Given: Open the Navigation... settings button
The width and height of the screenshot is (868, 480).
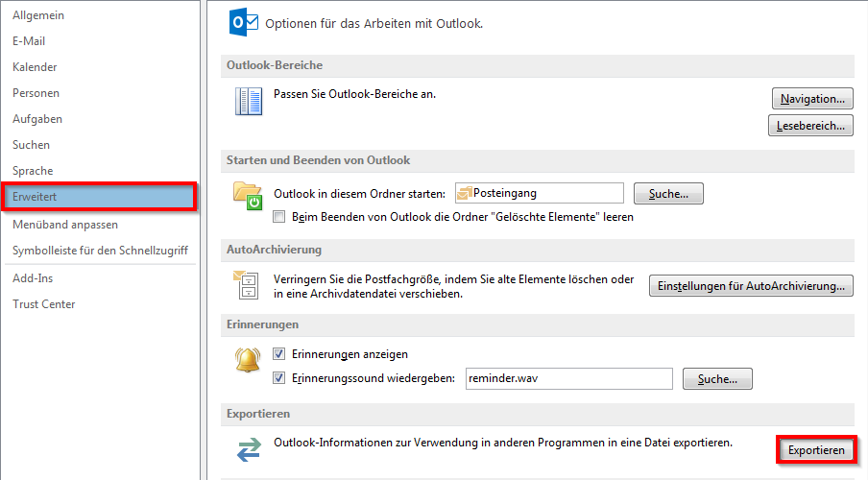Looking at the screenshot, I should (812, 99).
